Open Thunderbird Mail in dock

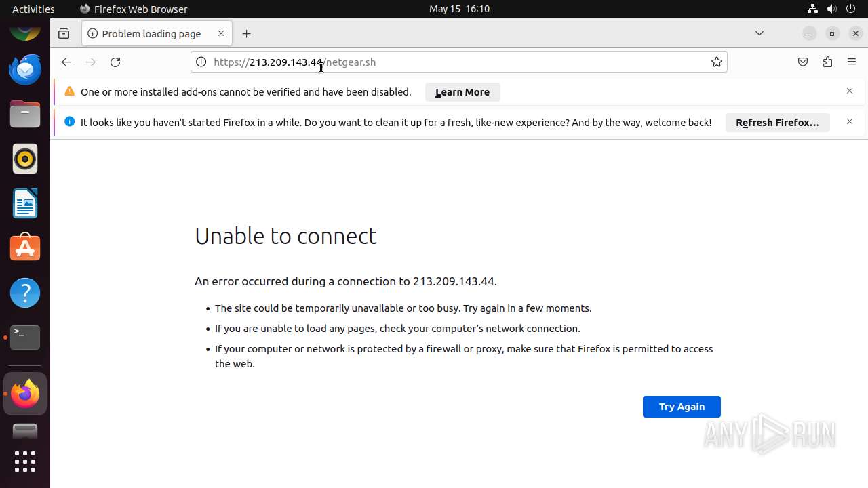25,69
